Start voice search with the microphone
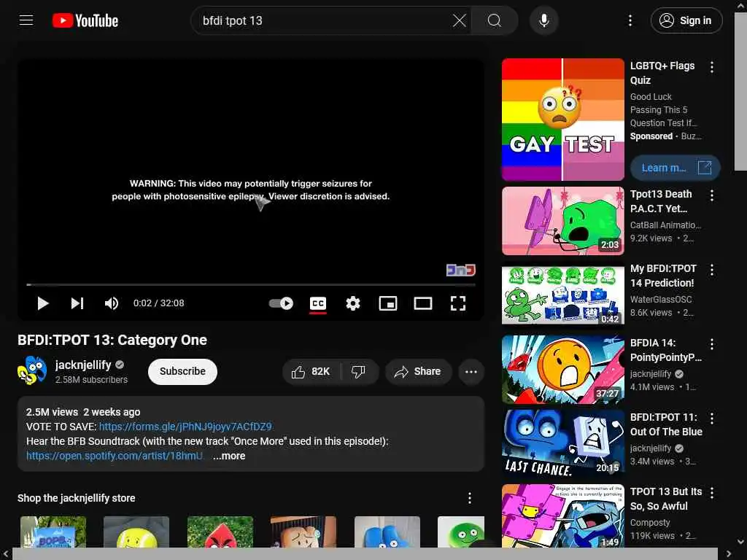The height and width of the screenshot is (560, 747). (543, 20)
